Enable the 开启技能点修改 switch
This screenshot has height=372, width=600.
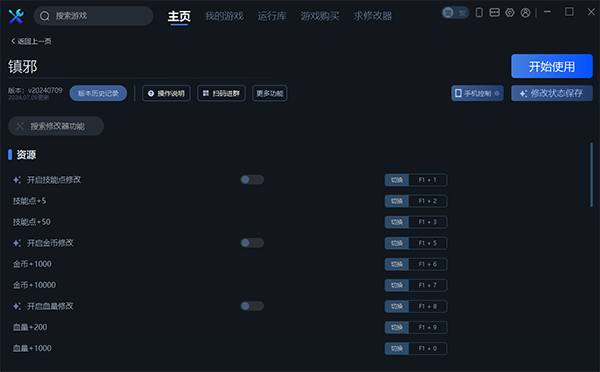coord(252,179)
